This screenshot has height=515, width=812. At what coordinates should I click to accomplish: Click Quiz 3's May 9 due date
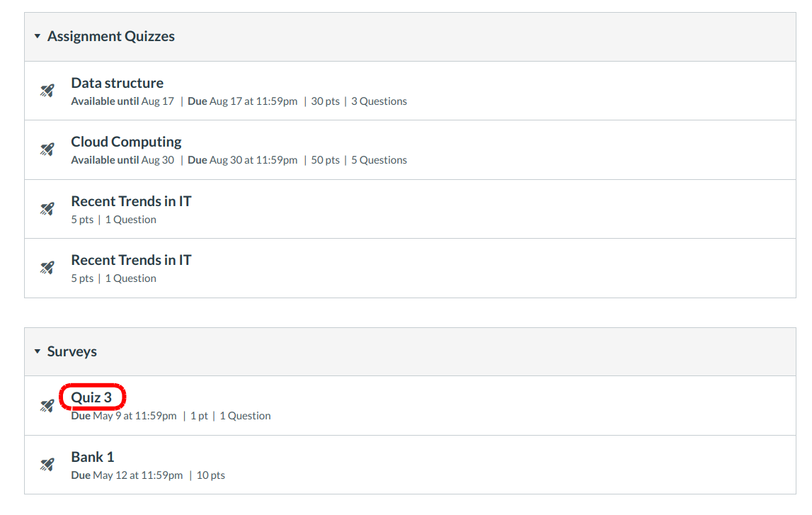point(135,416)
